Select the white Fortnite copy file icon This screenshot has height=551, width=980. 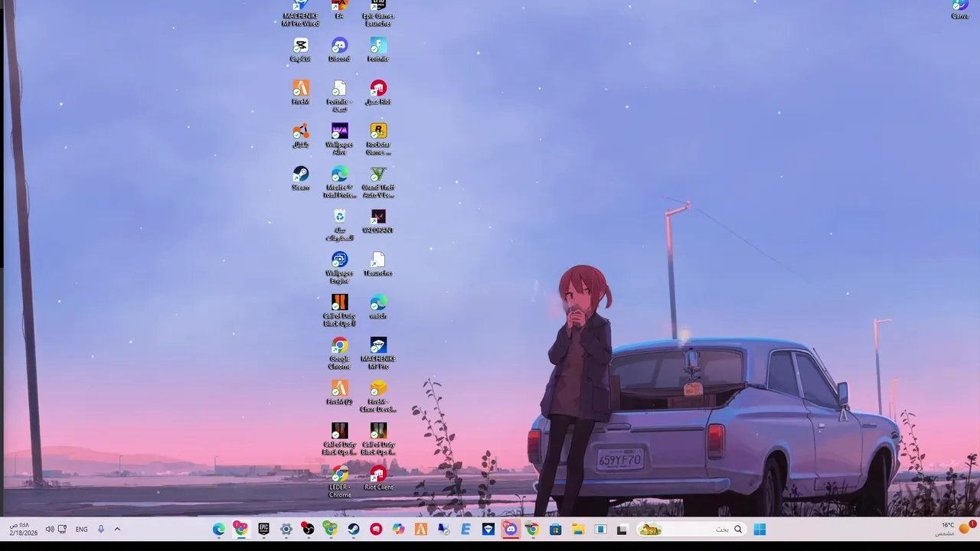pyautogui.click(x=339, y=96)
